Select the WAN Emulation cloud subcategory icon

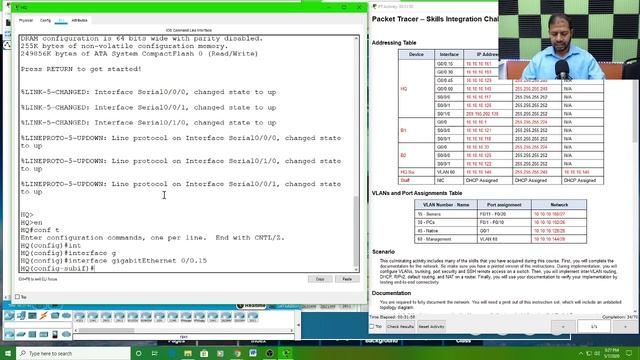coord(66,334)
